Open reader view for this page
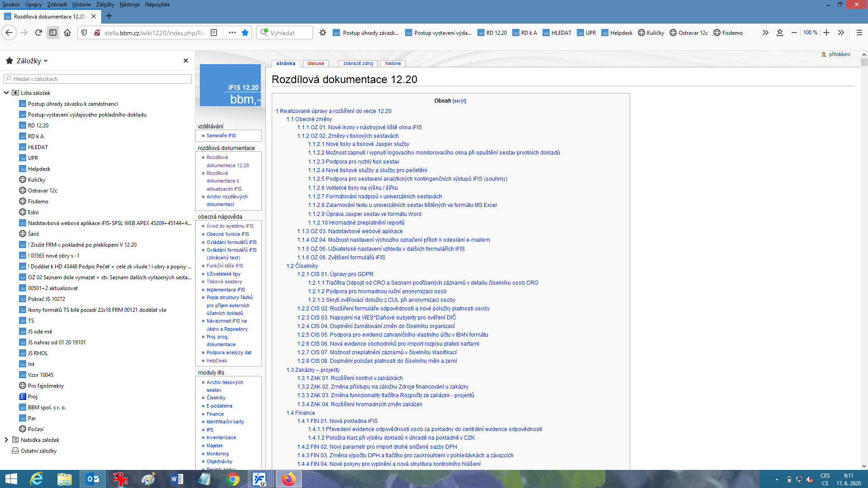 click(x=214, y=33)
